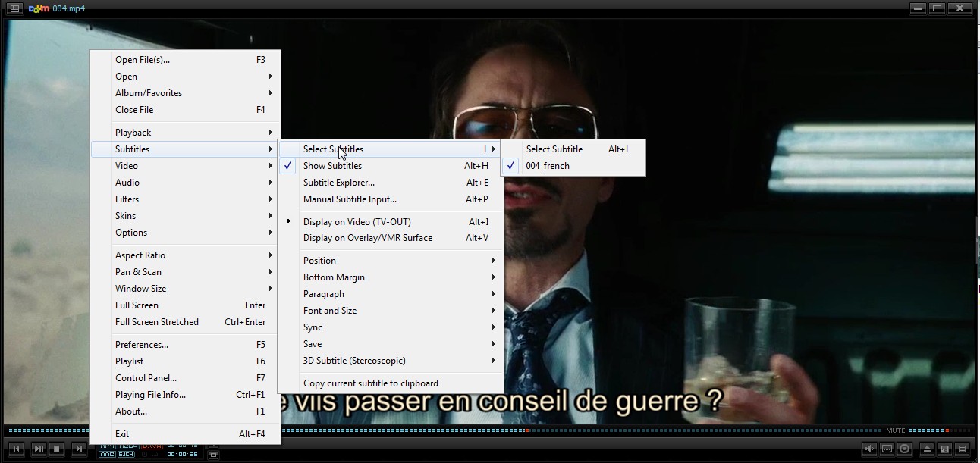Click the audio speaker icon in control bar
Viewport: 980px width, 463px height.
(x=870, y=449)
